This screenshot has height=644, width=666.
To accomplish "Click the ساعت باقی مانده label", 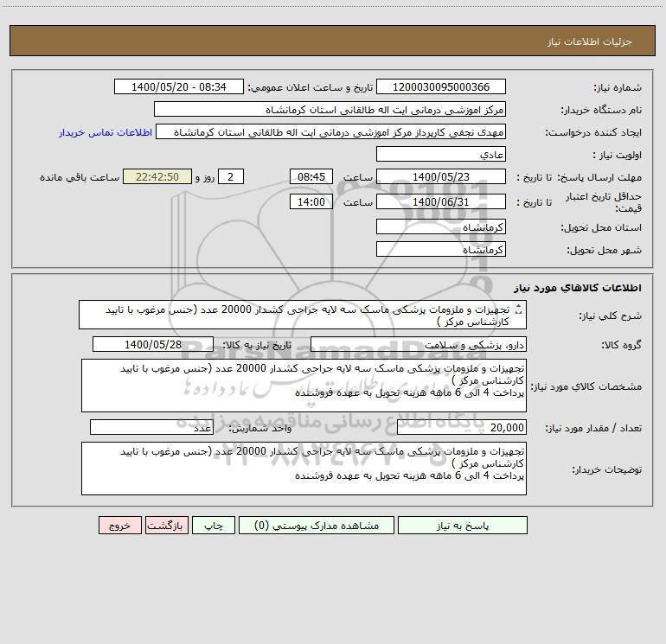I will point(80,177).
